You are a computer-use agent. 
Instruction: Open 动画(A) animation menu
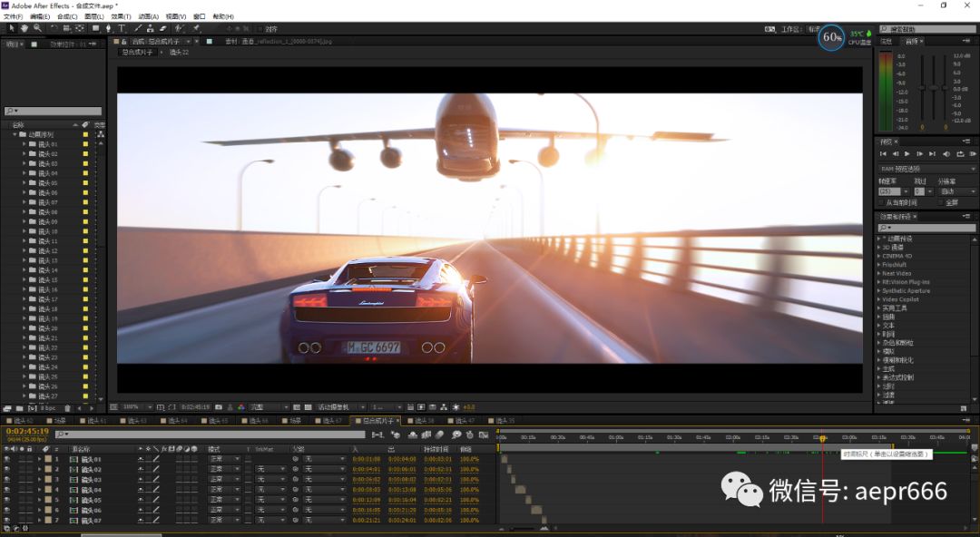click(x=148, y=16)
